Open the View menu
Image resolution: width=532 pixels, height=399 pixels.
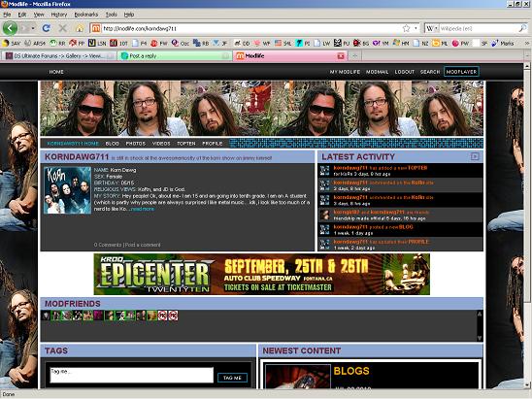tap(39, 15)
